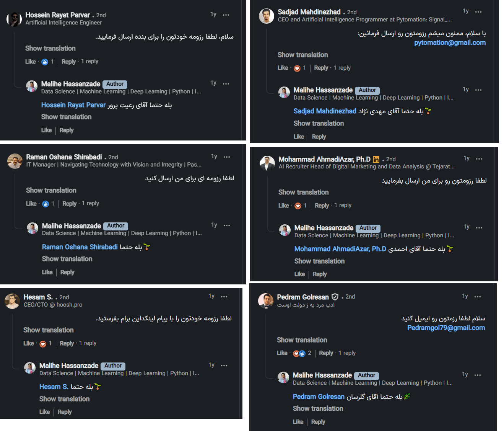Viewport: 504px width, 431px height.
Task: Click the thumbs-up reaction icon on Hossein's comment
Action: 45,62
